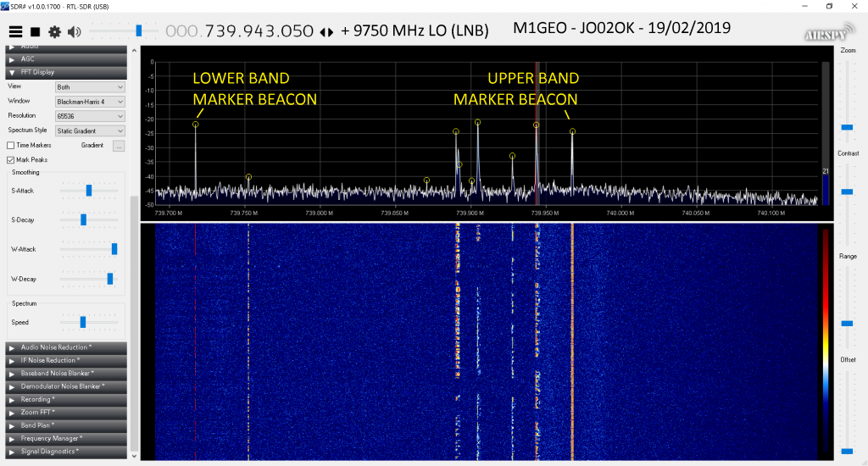The height and width of the screenshot is (466, 868).
Task: Click the 739.900 M frequency axis label
Action: coord(470,213)
